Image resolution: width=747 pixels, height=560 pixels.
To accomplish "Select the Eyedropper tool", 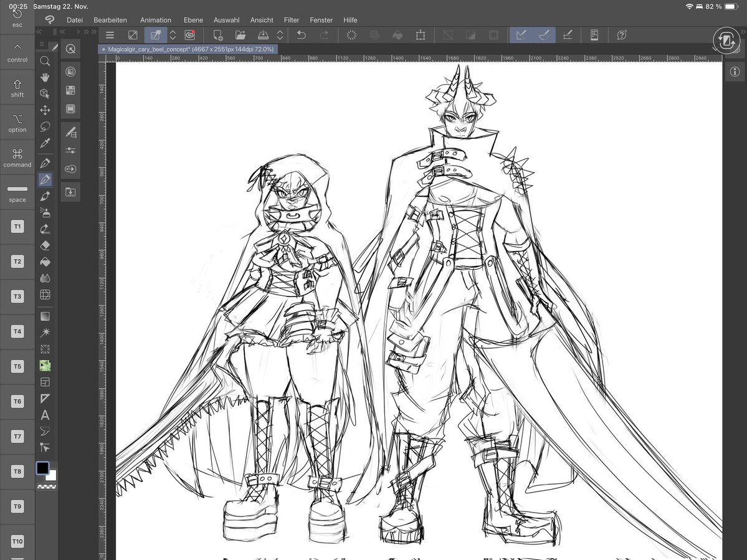I will pyautogui.click(x=45, y=143).
